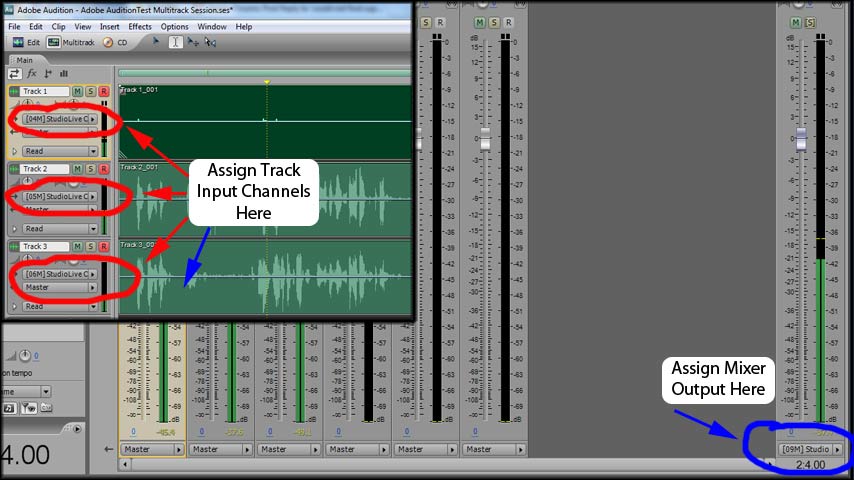
Task: Show Inputs/Outputs track controls icon
Action: tap(14, 73)
